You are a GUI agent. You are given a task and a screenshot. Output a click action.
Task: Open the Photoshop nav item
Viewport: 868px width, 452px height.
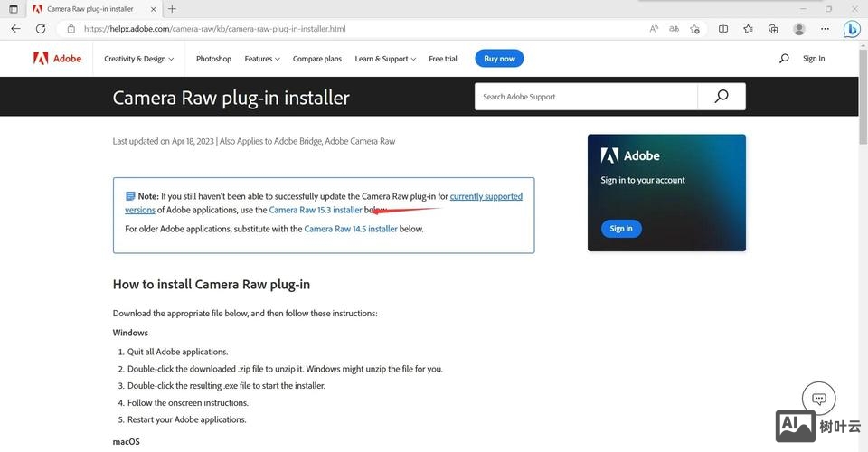pyautogui.click(x=213, y=59)
